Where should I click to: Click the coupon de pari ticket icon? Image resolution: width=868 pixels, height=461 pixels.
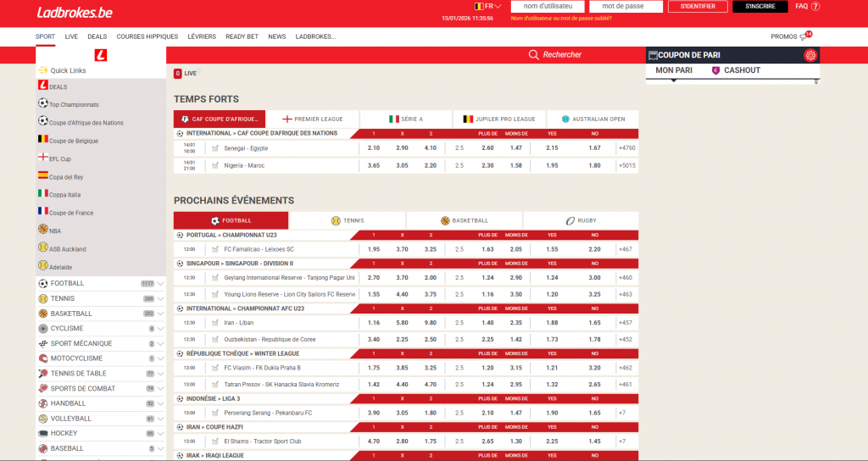[x=654, y=55]
